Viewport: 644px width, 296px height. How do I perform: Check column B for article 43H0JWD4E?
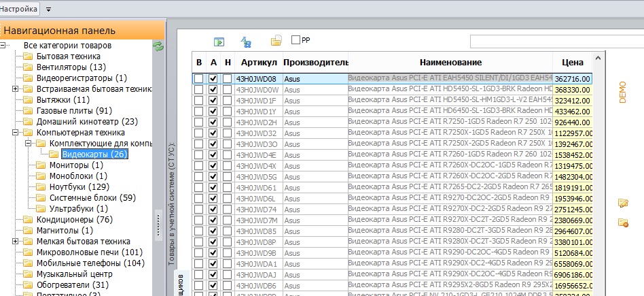coord(199,154)
